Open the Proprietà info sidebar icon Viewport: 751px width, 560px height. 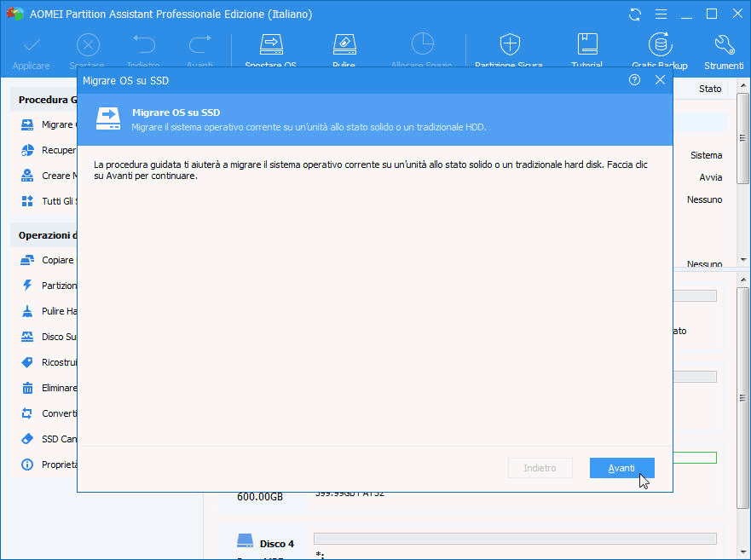point(27,465)
